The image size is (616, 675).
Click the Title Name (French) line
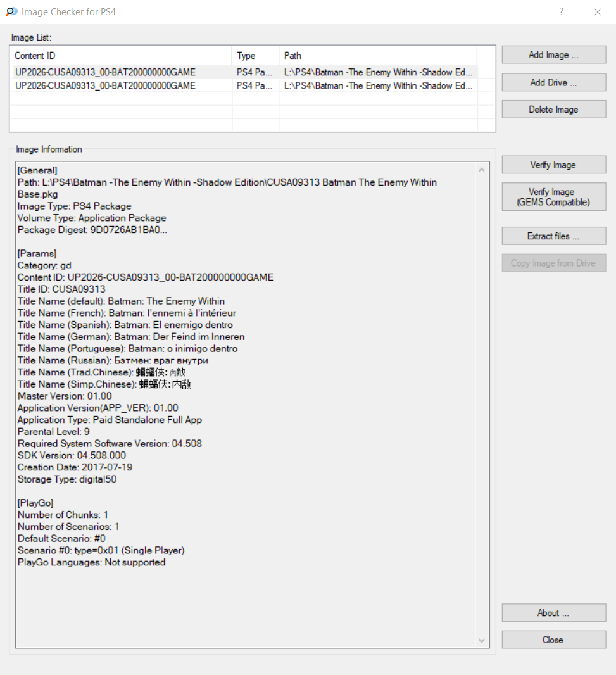point(127,313)
